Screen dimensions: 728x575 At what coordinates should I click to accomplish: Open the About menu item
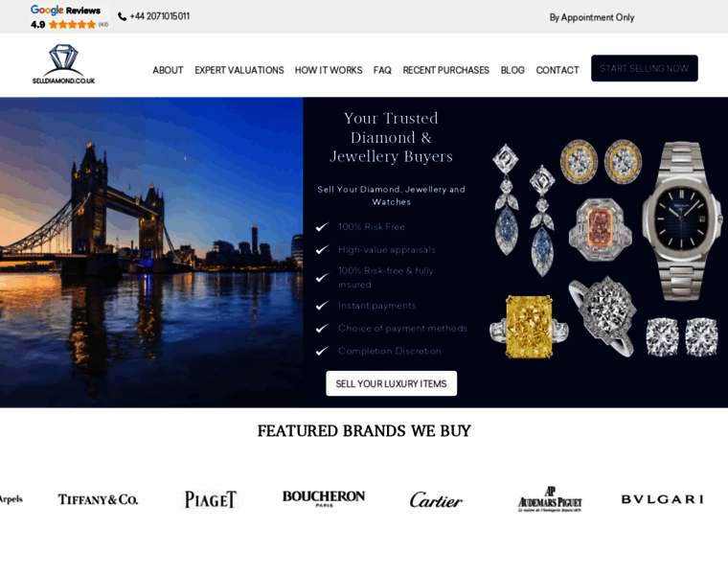168,70
